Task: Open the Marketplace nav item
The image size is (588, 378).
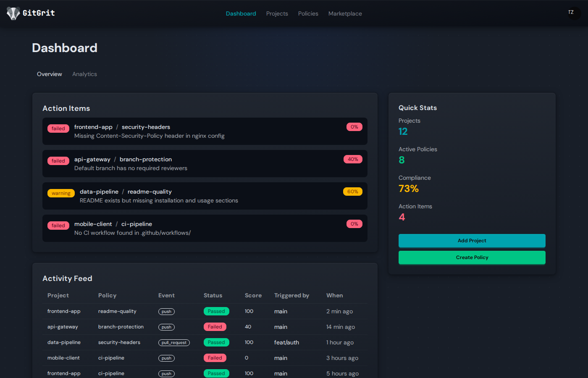Action: [345, 13]
